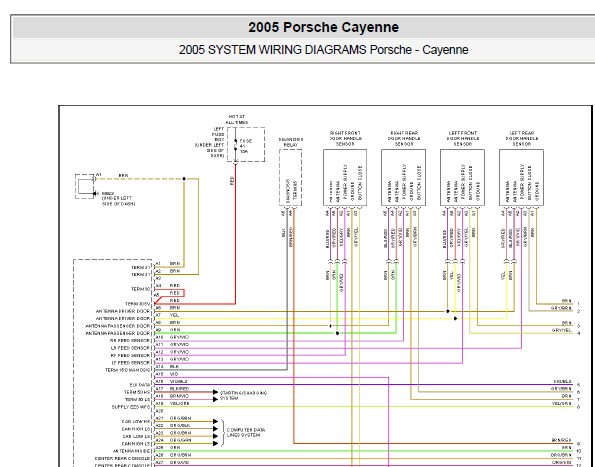This screenshot has height=467, width=595.
Task: Click continuation number 9 beside BRN/RED on the right
Action: tap(579, 443)
